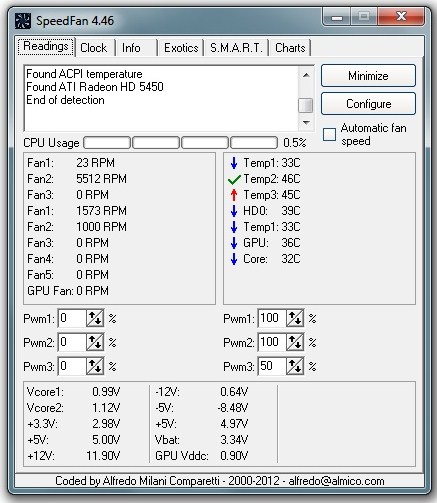Open the Charts tab
Viewport: 437px width, 503px height.
click(290, 48)
